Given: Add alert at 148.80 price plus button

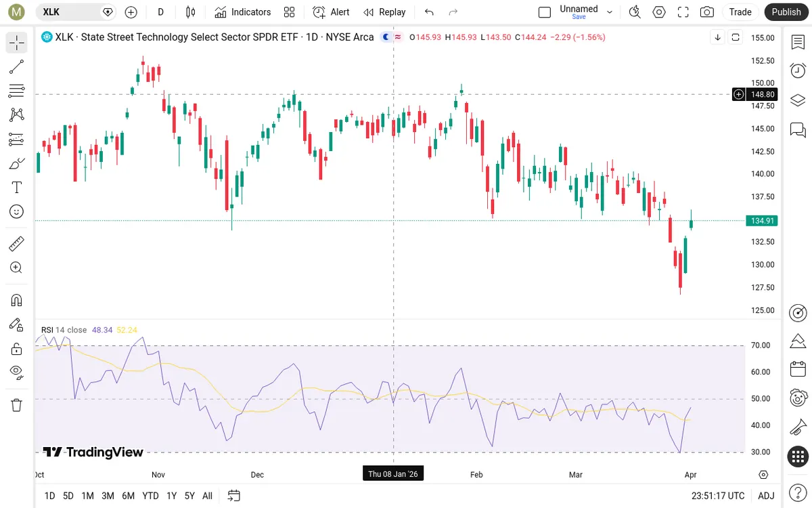Looking at the screenshot, I should 739,94.
